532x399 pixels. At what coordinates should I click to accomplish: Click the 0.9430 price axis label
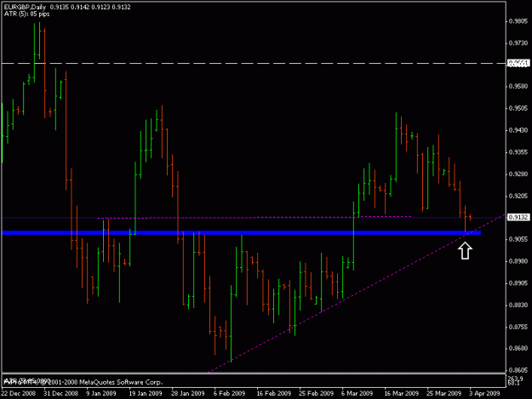point(518,130)
